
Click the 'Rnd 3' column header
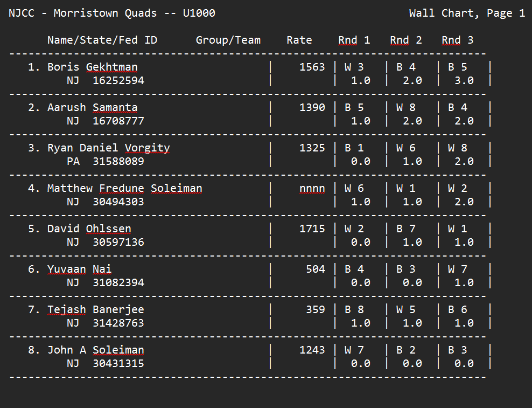pos(457,40)
